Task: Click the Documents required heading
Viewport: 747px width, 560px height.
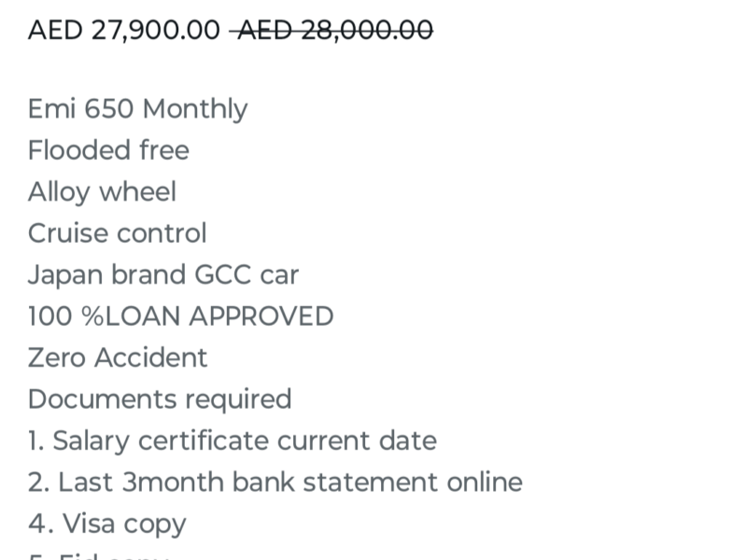Action: click(160, 399)
